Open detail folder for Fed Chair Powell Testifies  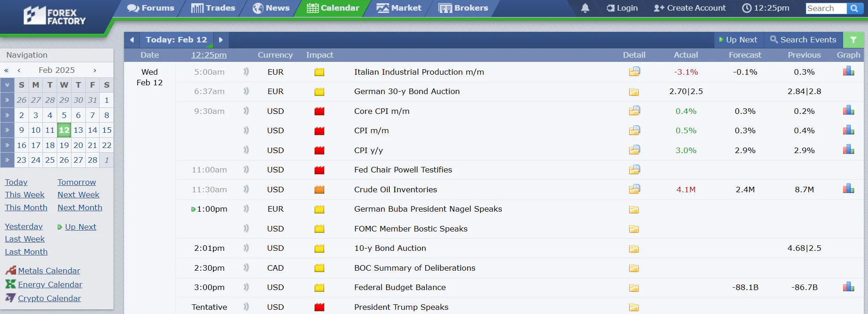pos(634,169)
